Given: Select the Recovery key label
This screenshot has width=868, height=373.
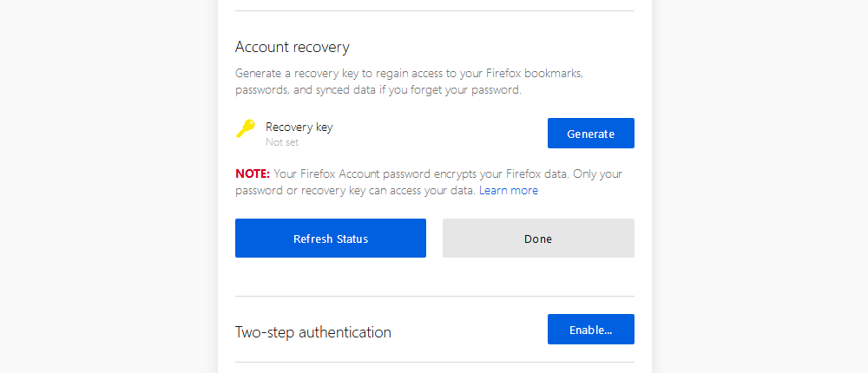Looking at the screenshot, I should tap(299, 127).
